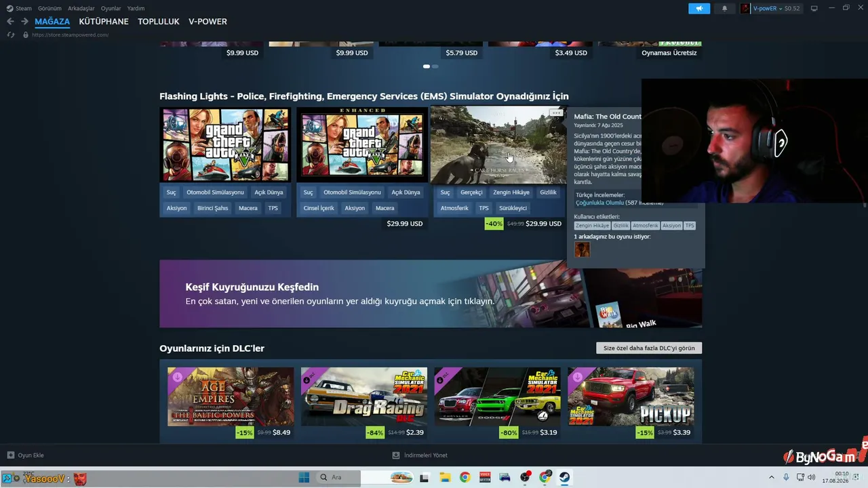Open the notifications bell
This screenshot has height=488, width=868.
click(724, 8)
